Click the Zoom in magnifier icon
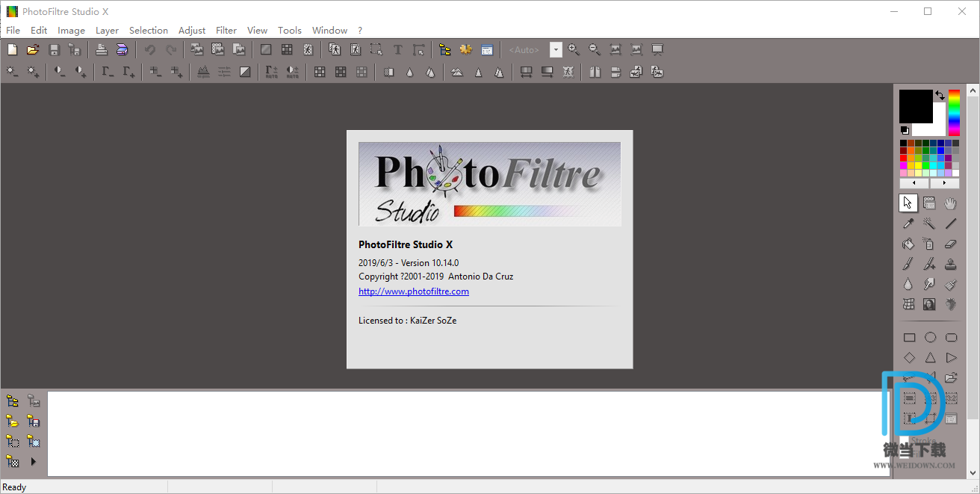The image size is (980, 494). 574,50
